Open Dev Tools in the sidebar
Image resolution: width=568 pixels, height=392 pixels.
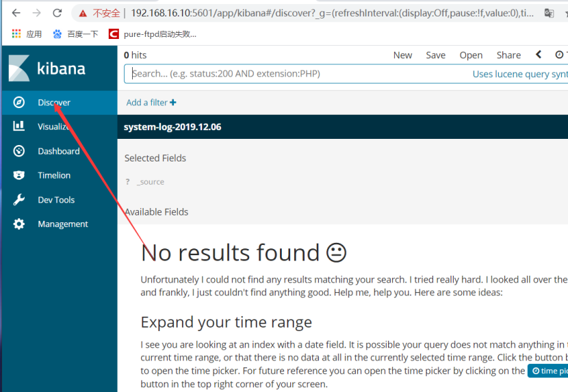60,200
